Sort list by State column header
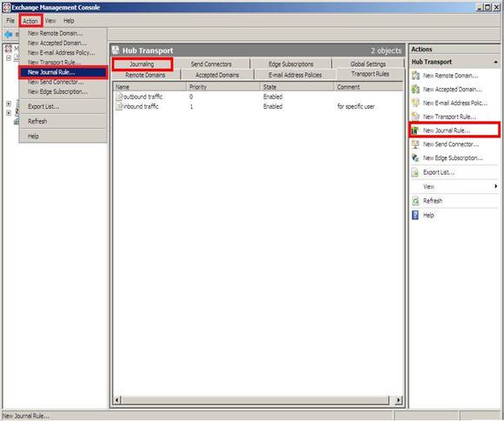 coord(297,87)
